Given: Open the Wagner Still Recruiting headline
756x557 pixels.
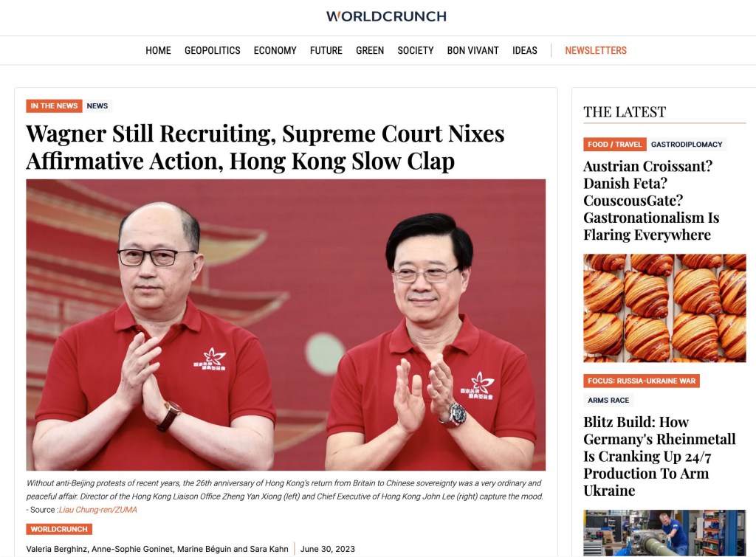Looking at the screenshot, I should tap(265, 147).
